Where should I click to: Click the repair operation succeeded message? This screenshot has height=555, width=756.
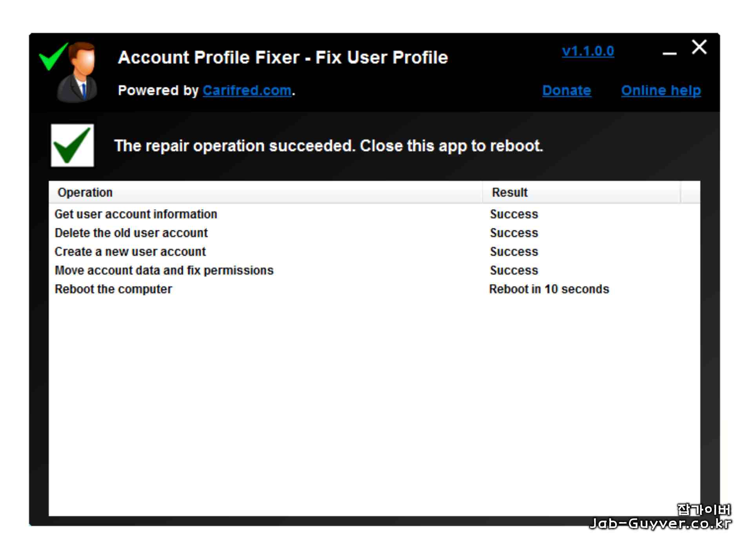point(329,146)
